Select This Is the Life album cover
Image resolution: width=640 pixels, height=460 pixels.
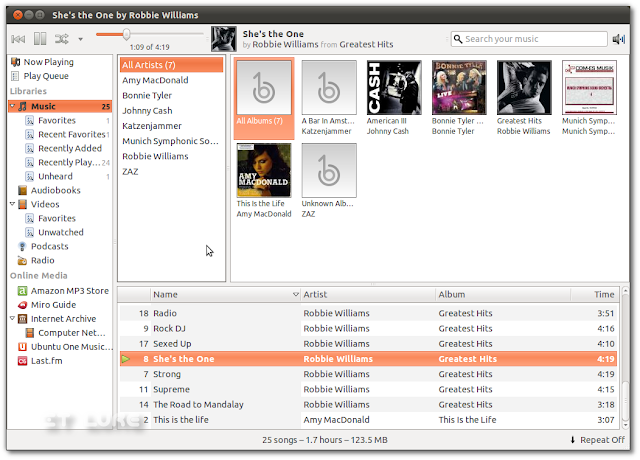tap(264, 171)
